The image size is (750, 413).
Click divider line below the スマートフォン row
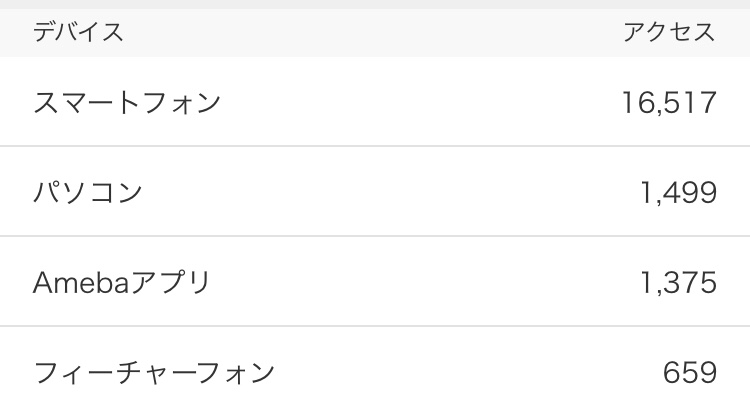(375, 146)
